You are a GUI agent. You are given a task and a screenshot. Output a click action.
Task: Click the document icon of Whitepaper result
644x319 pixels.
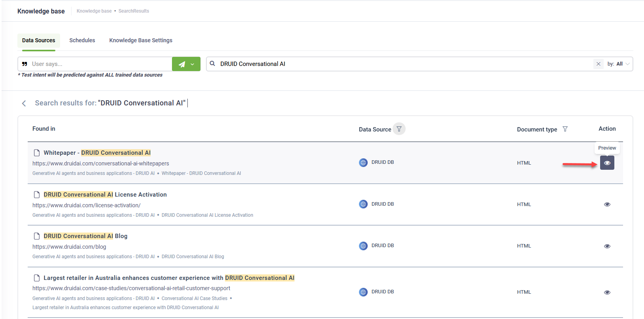coord(37,153)
